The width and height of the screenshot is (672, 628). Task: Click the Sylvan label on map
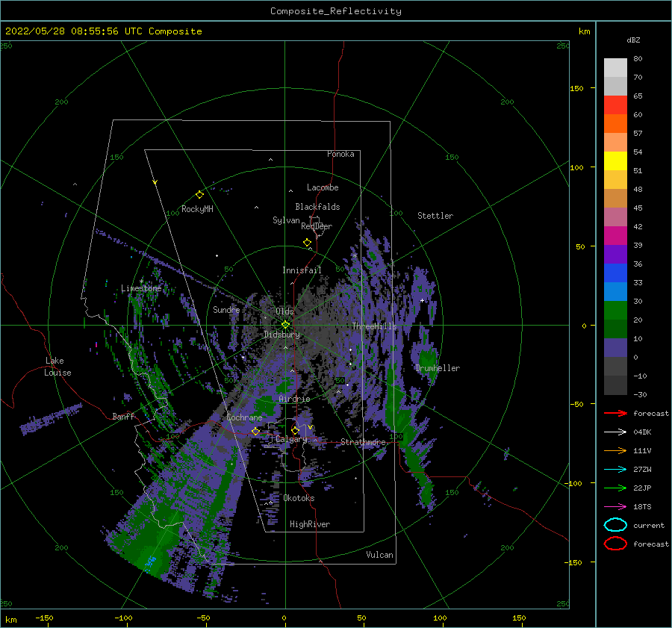point(286,220)
